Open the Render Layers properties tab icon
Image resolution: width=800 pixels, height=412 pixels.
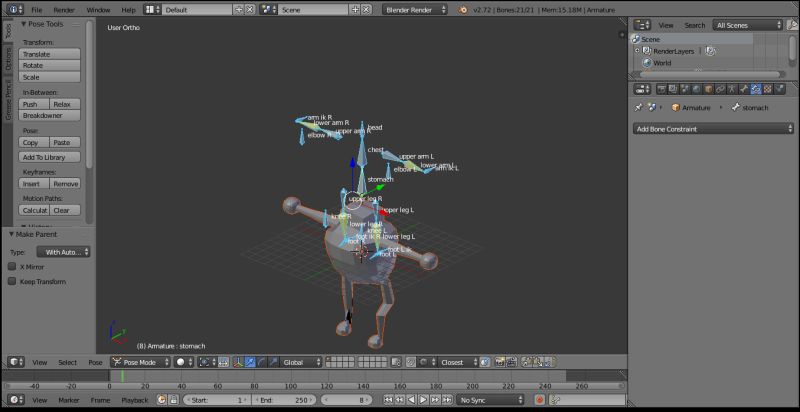[x=673, y=89]
